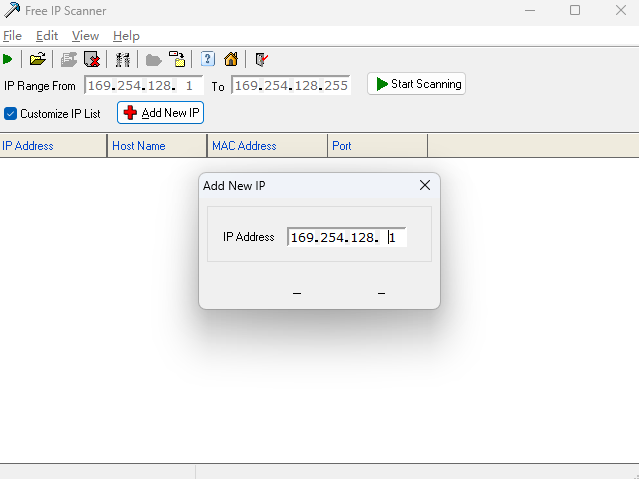Image resolution: width=639 pixels, height=479 pixels.
Task: Open help with the question mark icon
Action: pos(208,59)
